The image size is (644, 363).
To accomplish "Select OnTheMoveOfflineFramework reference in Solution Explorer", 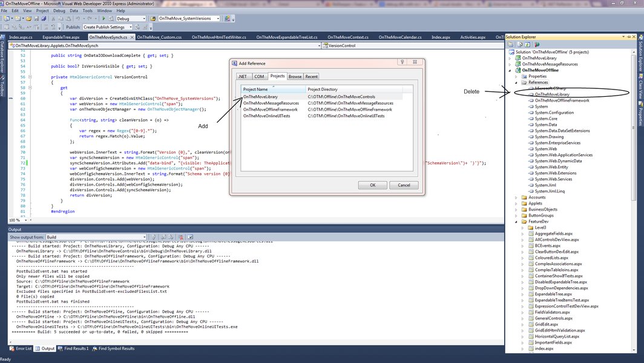I will 562,100.
